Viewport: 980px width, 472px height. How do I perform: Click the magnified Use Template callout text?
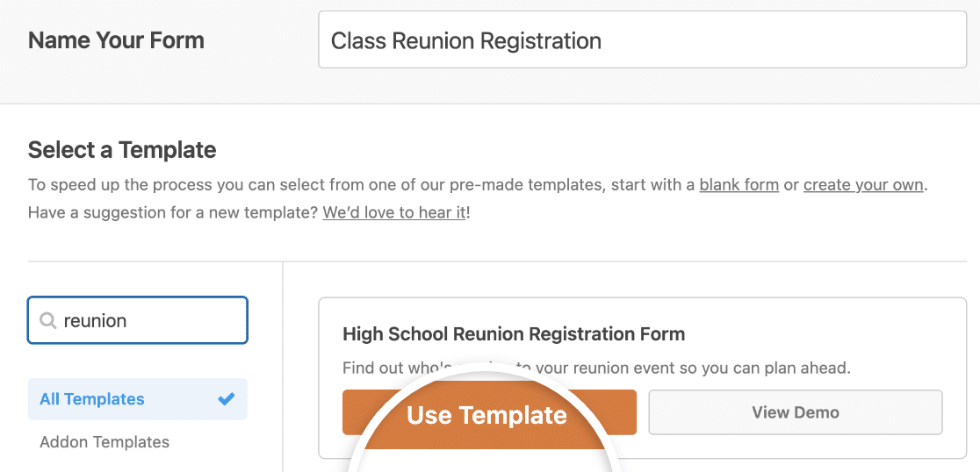(x=486, y=415)
